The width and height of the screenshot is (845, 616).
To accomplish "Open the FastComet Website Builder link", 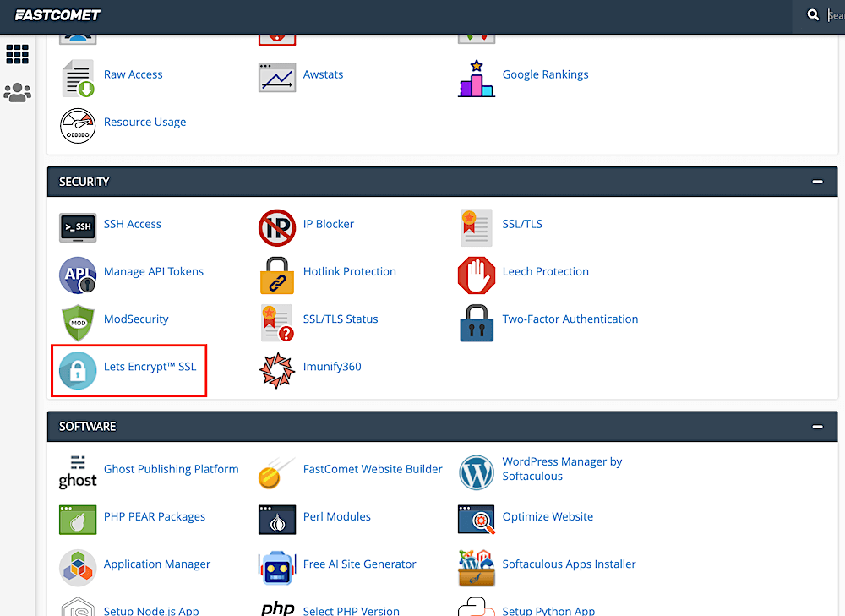I will [373, 469].
